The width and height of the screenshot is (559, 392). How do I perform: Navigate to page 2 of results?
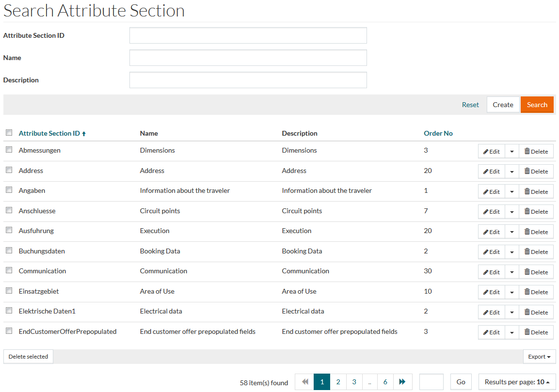[x=338, y=382]
